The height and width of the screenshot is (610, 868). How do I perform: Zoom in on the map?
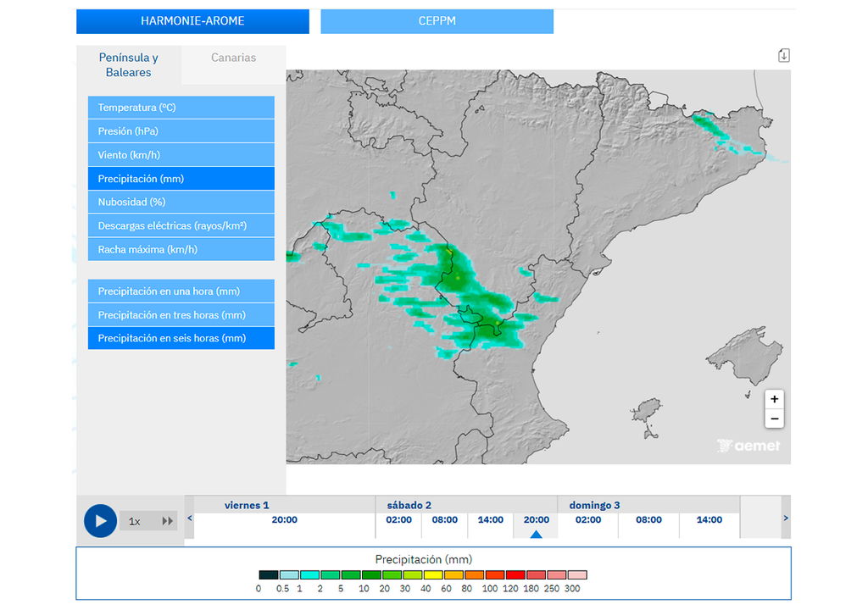pos(775,399)
